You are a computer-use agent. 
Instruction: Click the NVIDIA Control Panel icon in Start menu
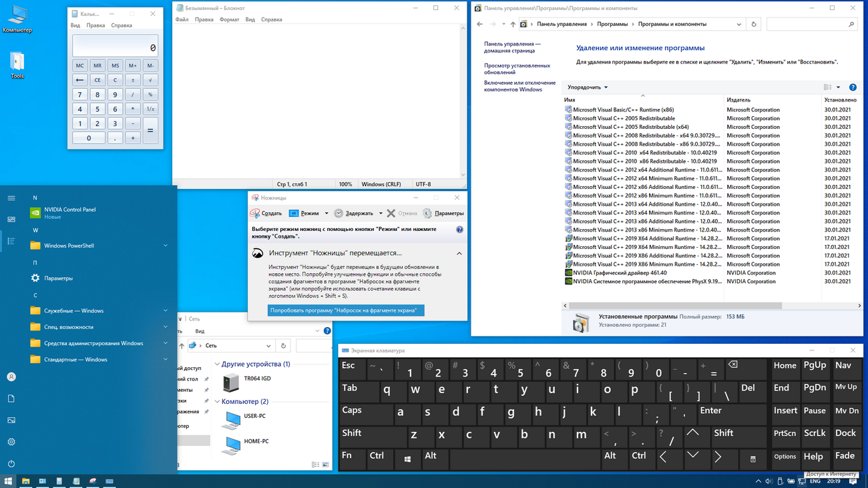[x=35, y=213]
